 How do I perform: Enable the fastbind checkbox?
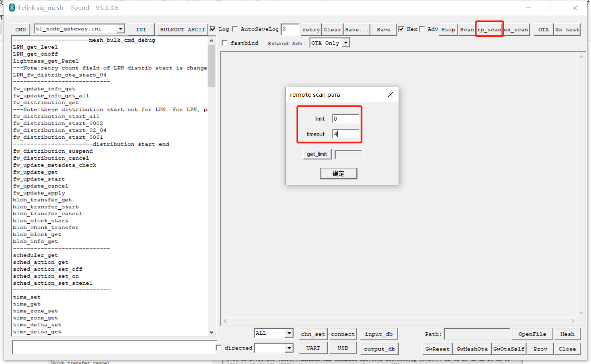point(225,43)
